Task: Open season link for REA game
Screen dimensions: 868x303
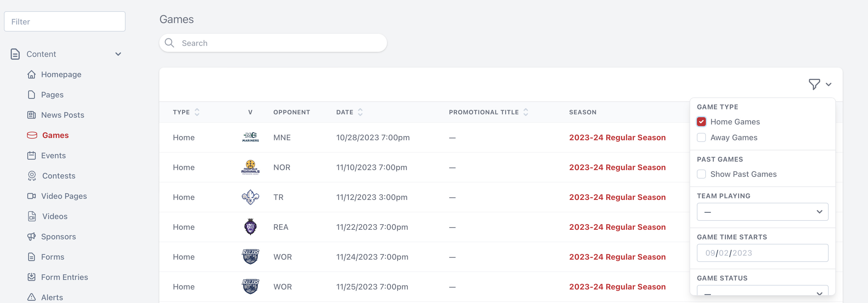Action: [x=617, y=227]
